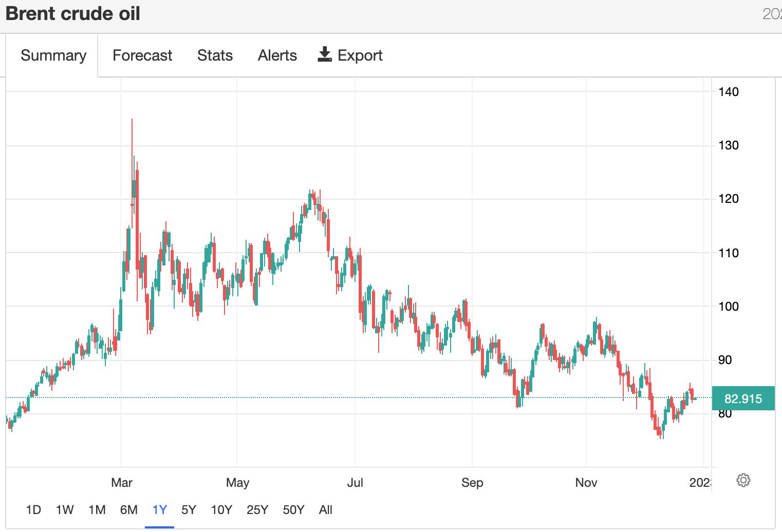Open the Forecast tab
Image resolution: width=782 pixels, height=532 pixels.
[142, 55]
